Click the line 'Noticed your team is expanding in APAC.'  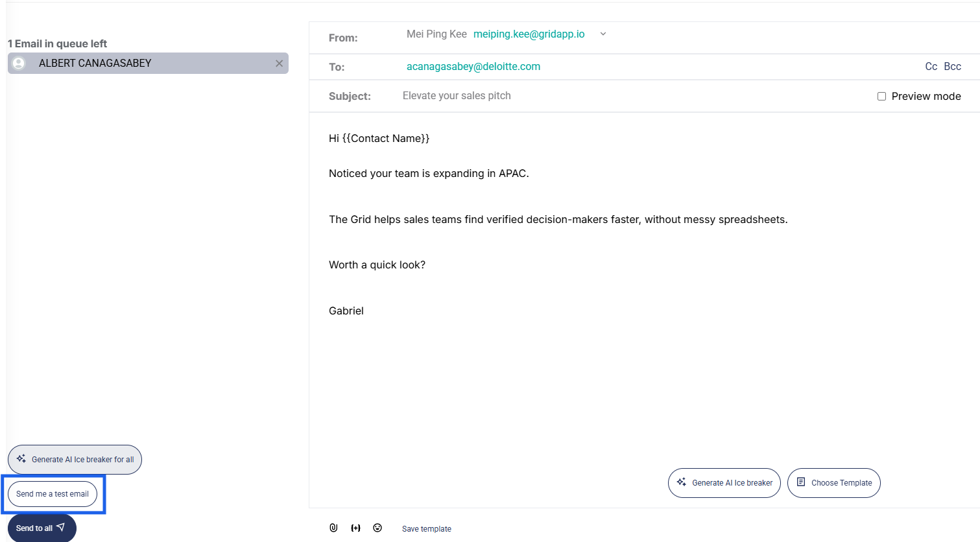coord(429,174)
